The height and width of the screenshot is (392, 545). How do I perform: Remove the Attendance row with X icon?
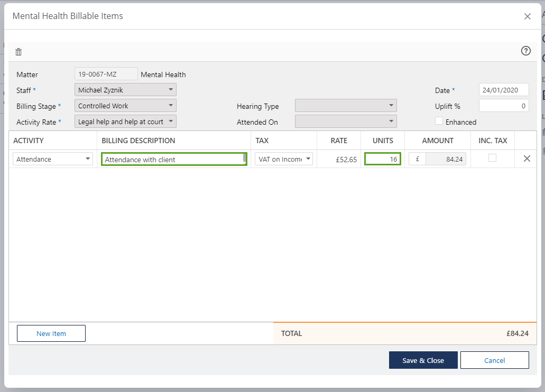[526, 158]
